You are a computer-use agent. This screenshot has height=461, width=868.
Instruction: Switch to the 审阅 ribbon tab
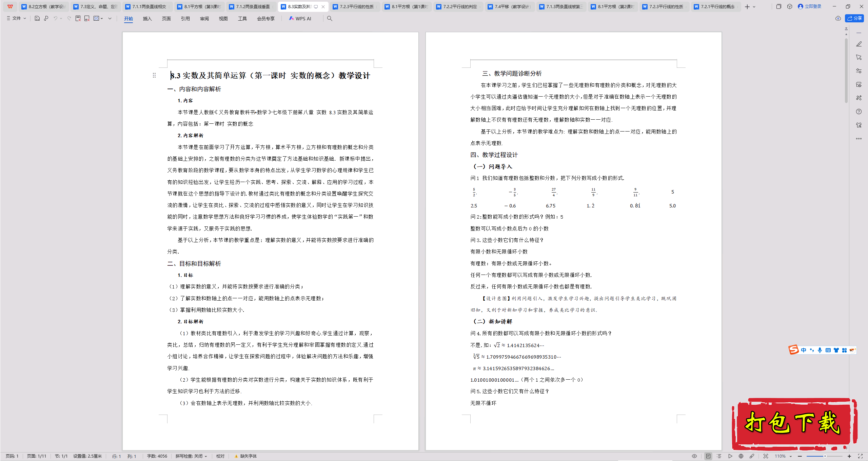click(204, 19)
